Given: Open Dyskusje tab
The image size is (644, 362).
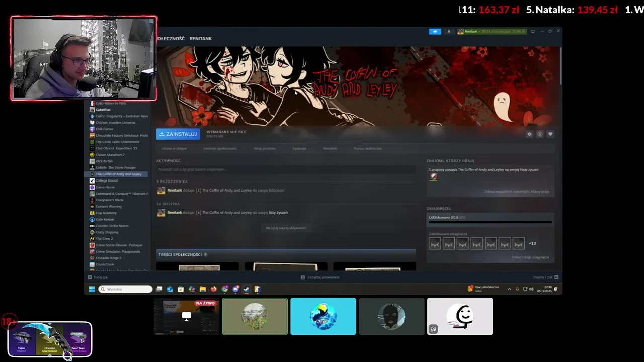Looking at the screenshot, I should click(x=299, y=149).
